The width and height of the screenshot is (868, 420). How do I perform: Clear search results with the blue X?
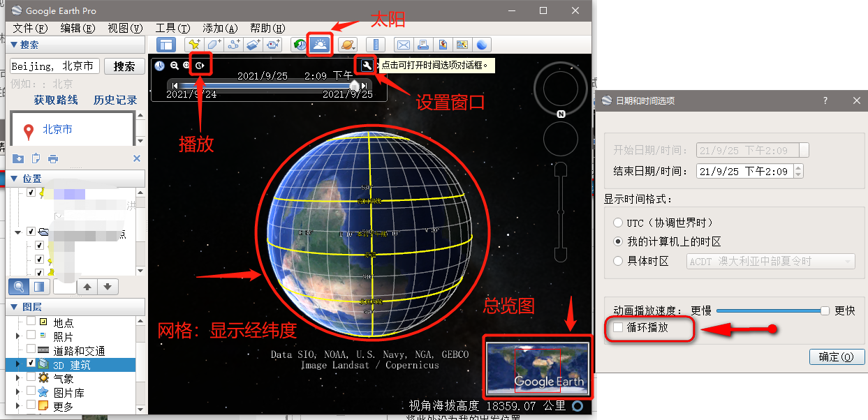(137, 158)
